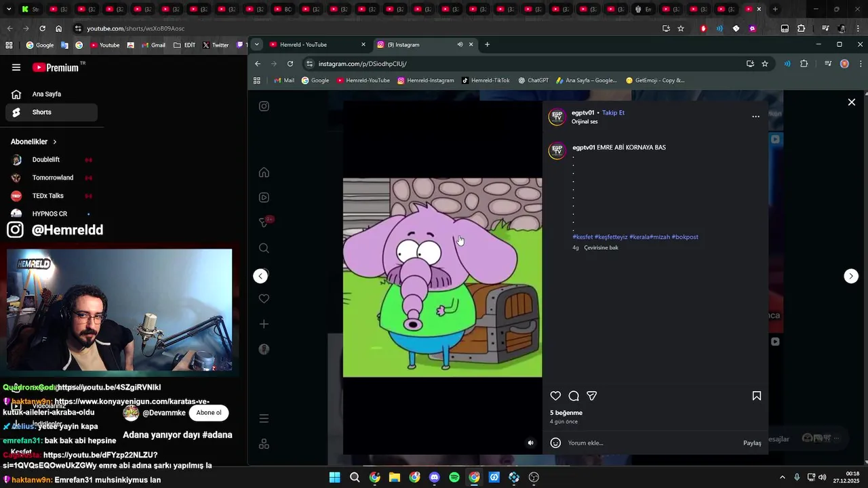Image resolution: width=868 pixels, height=488 pixels.
Task: Like the Instagram post with heart icon
Action: [555, 396]
